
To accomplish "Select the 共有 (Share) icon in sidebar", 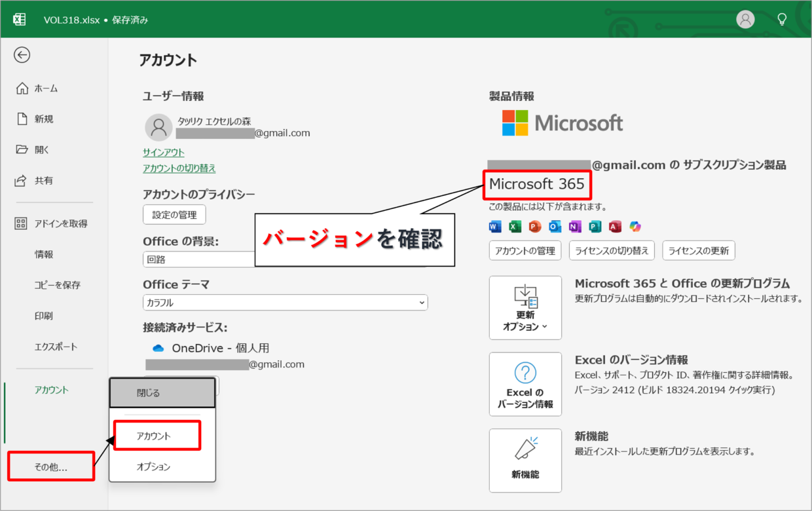I will tap(22, 180).
